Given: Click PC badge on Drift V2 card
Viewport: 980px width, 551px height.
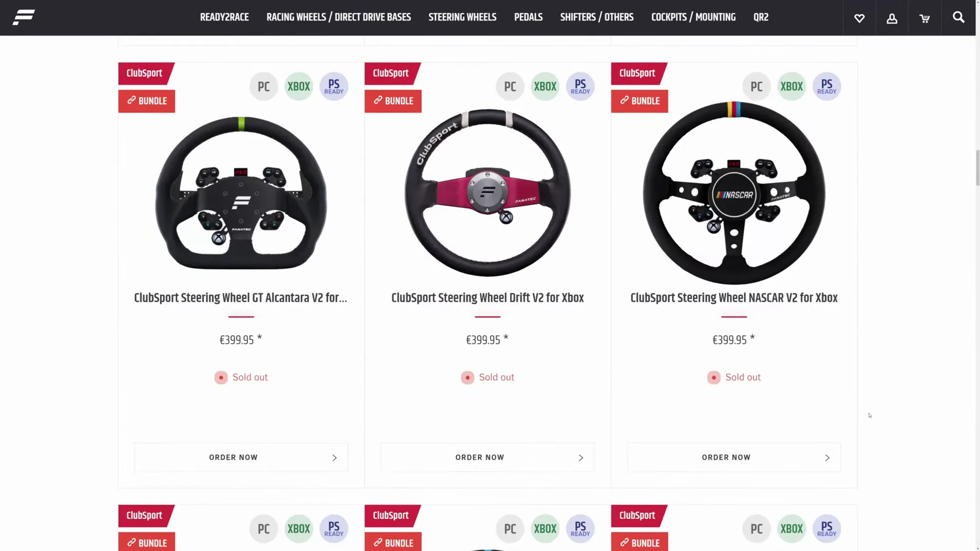Looking at the screenshot, I should point(510,87).
